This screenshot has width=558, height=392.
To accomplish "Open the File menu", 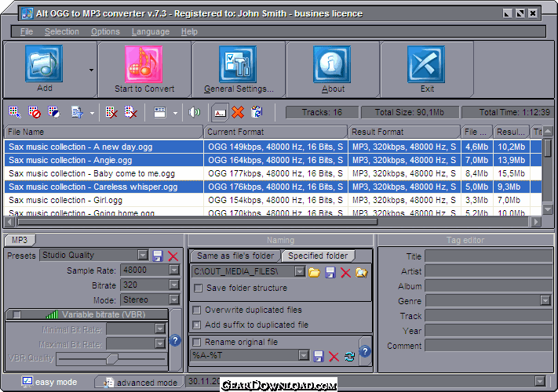I will 27,31.
